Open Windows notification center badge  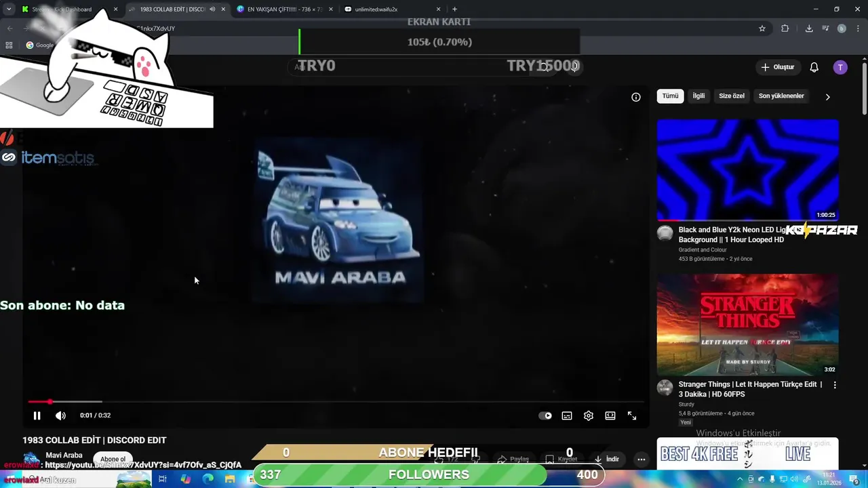[x=856, y=480]
